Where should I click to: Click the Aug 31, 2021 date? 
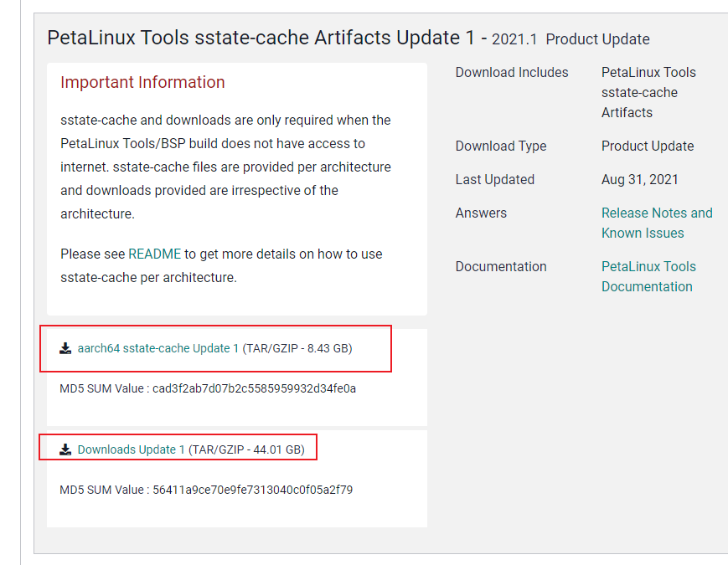[x=639, y=179]
